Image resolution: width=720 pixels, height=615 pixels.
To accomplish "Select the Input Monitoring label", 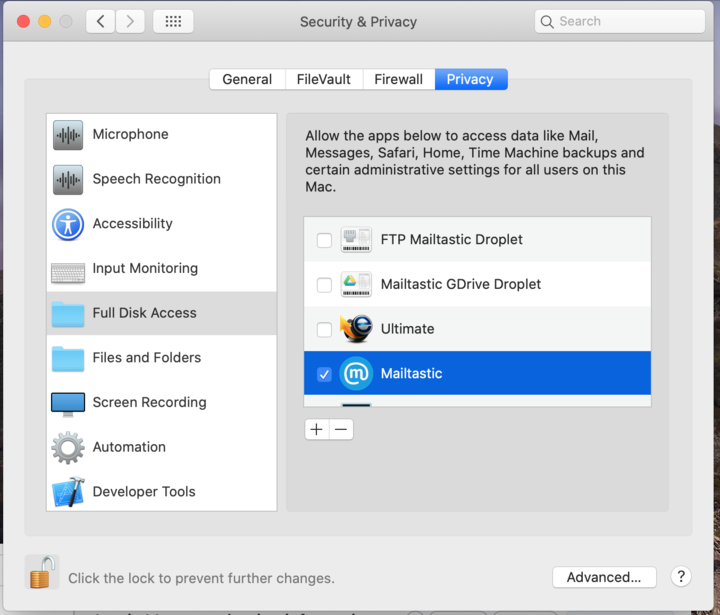I will [x=145, y=268].
